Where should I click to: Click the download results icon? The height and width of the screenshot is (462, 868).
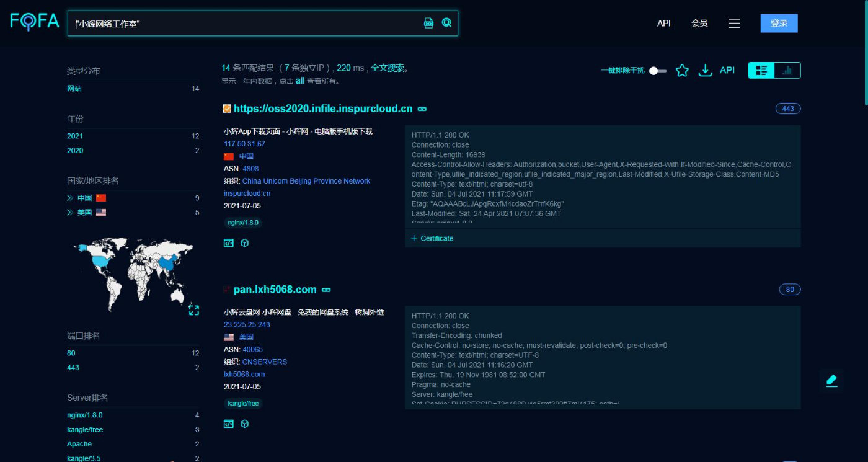(x=705, y=71)
